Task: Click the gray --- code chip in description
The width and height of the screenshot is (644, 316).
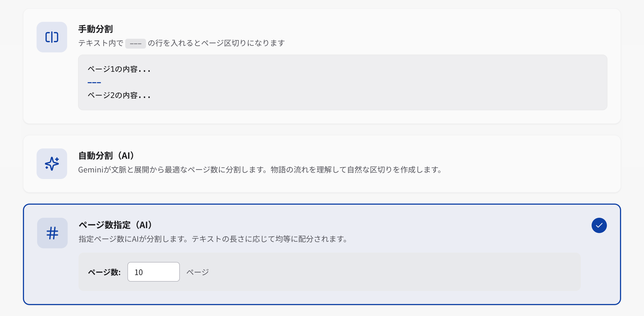Action: coord(136,43)
